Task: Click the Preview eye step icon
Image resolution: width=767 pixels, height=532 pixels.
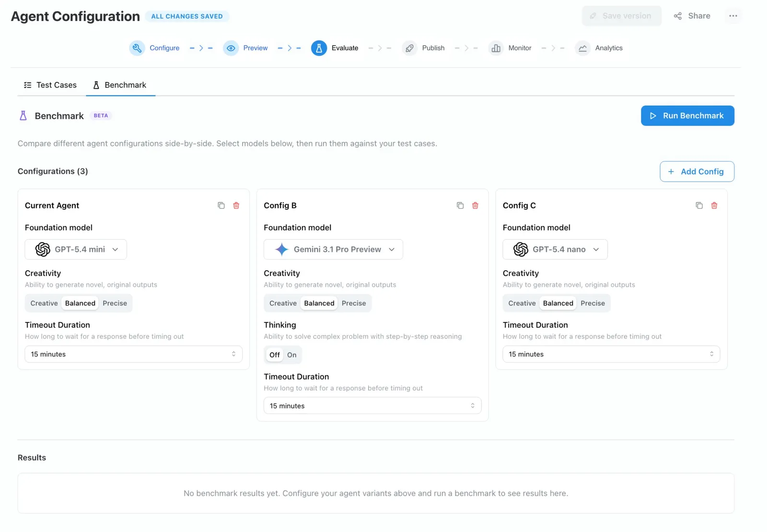Action: click(x=231, y=48)
